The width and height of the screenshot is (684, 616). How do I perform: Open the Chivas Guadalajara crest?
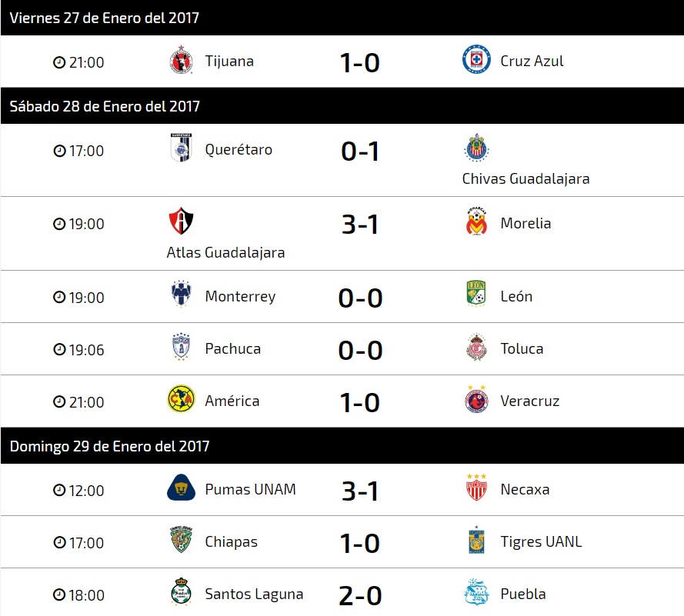[x=476, y=148]
